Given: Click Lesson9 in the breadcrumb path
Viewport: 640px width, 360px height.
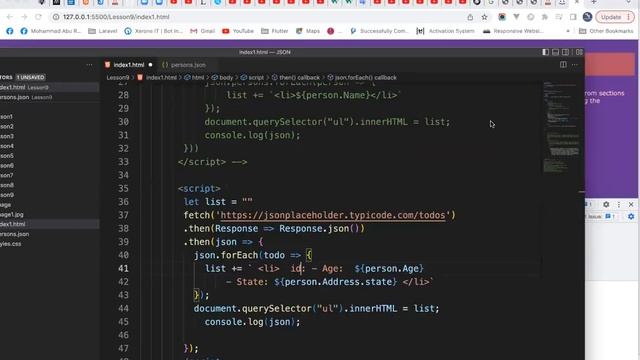Looking at the screenshot, I should (118, 78).
